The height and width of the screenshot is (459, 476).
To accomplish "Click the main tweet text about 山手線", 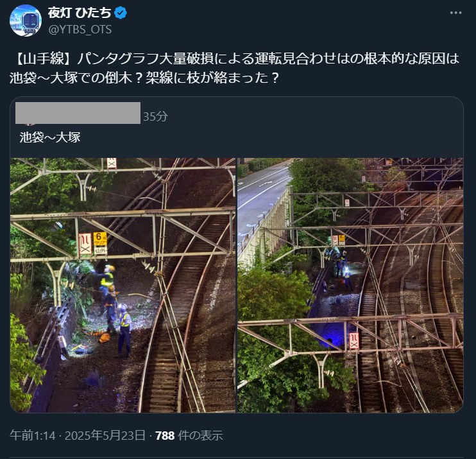I will point(234,68).
